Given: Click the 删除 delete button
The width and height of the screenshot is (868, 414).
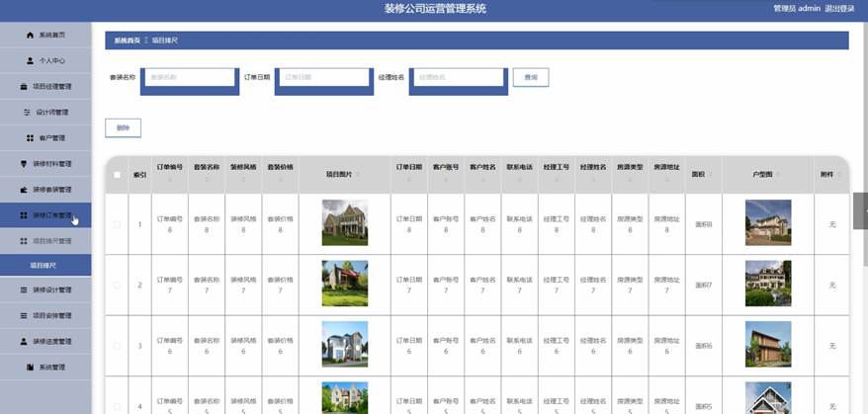Looking at the screenshot, I should (x=123, y=127).
